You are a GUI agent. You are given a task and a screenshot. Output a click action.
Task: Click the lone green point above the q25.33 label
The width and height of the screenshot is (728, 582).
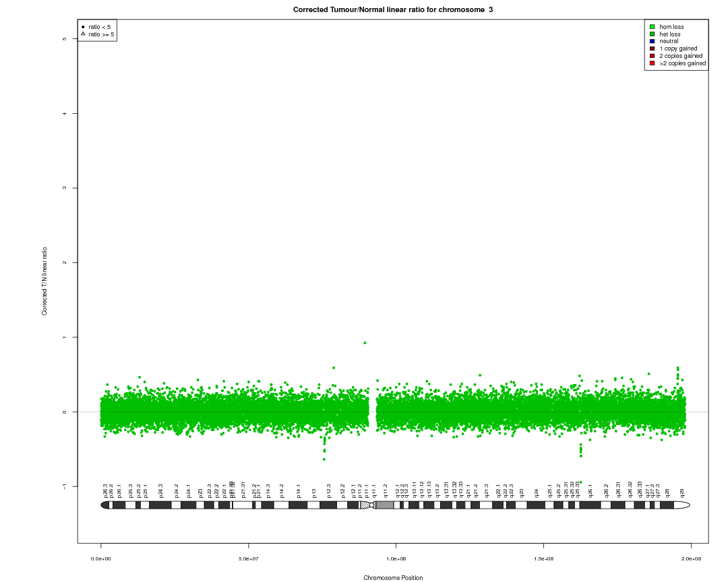point(581,482)
